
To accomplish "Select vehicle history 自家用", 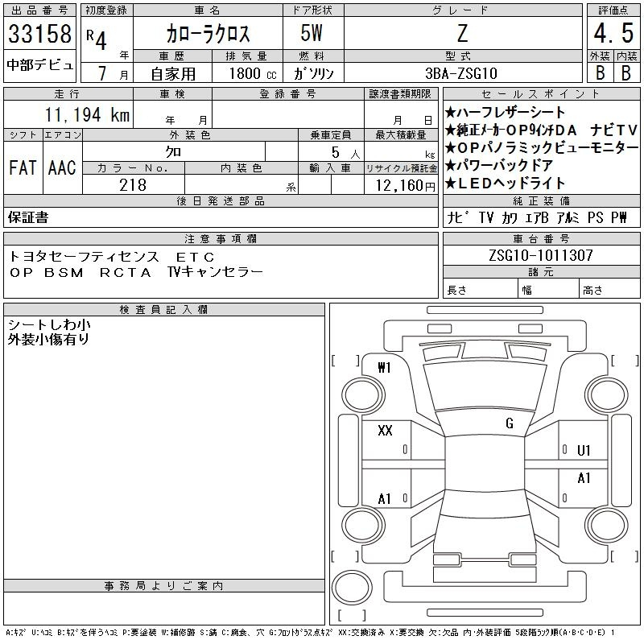I will tap(173, 74).
